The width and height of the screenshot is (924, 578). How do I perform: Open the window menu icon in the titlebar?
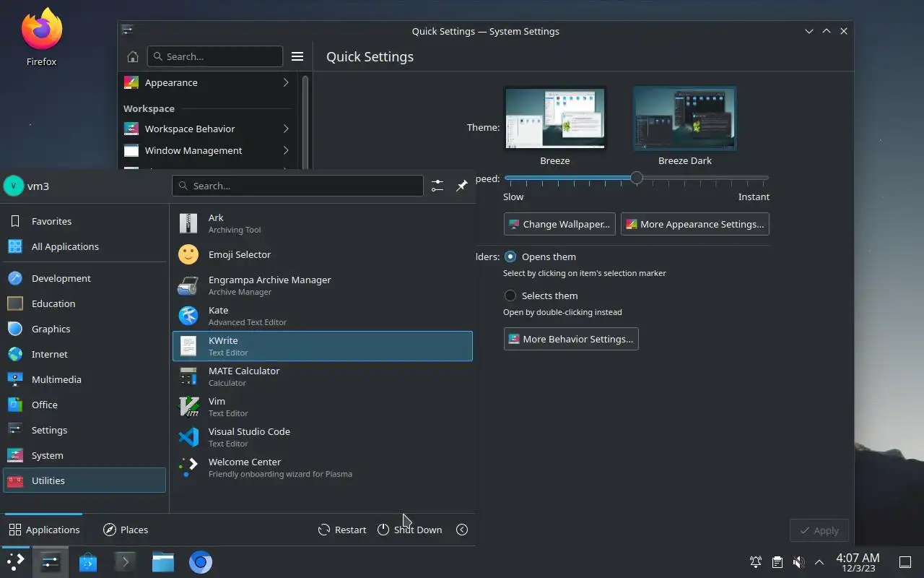[128, 30]
